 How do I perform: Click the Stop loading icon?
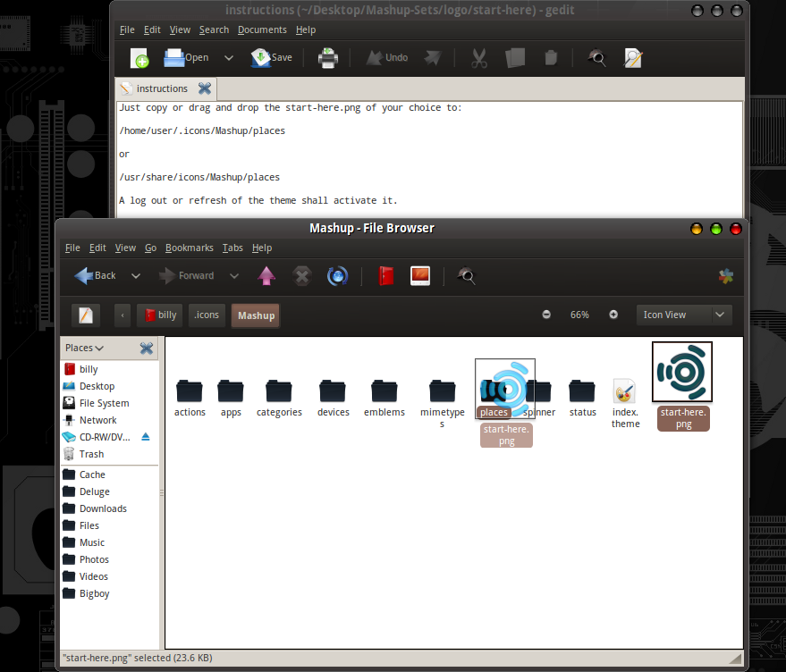(x=301, y=276)
